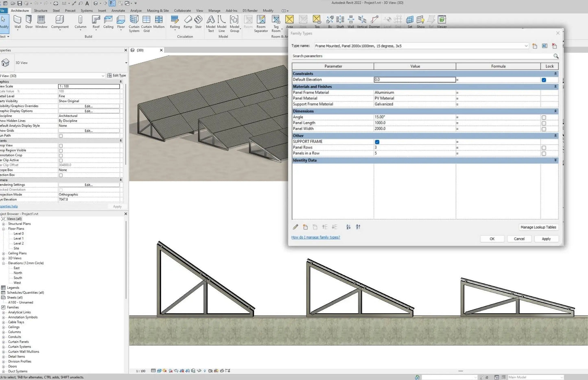The height and width of the screenshot is (380, 588).
Task: Expand the Structural Plans tree node
Action: (4, 224)
